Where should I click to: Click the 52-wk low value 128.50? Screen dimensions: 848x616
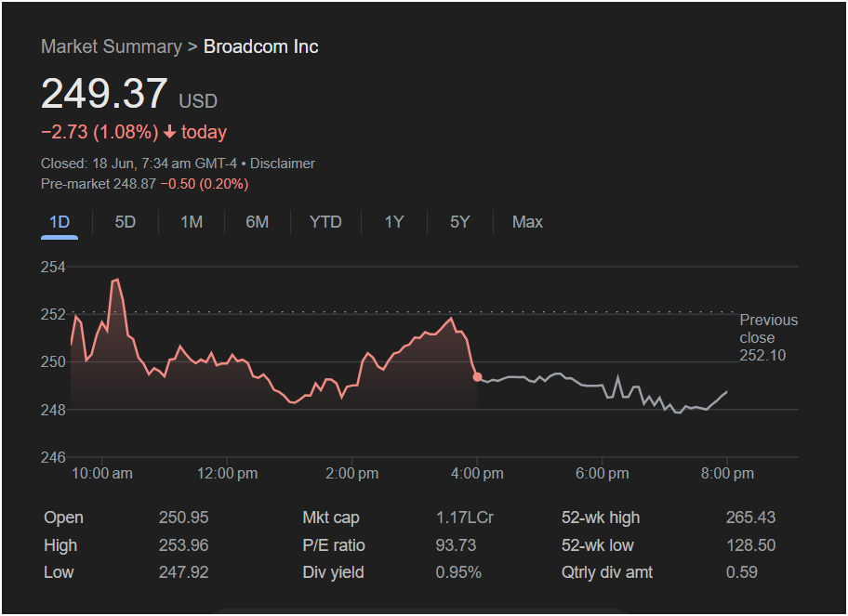pyautogui.click(x=750, y=545)
